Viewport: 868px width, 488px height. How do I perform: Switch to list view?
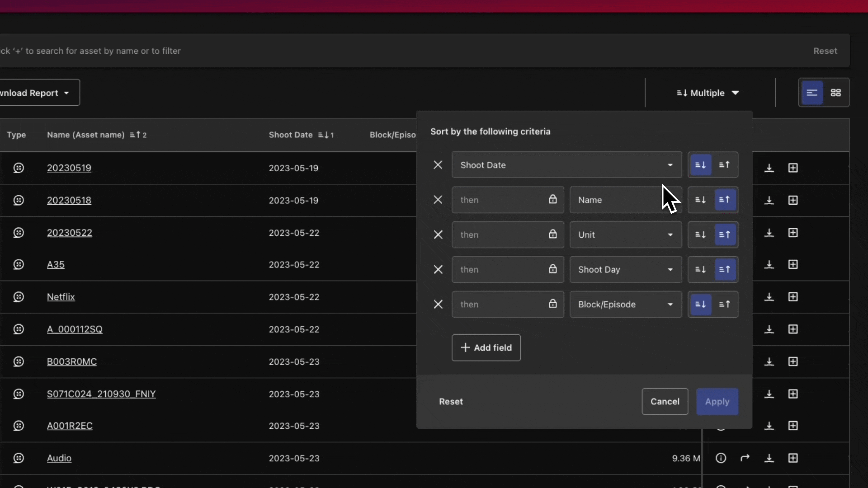812,93
